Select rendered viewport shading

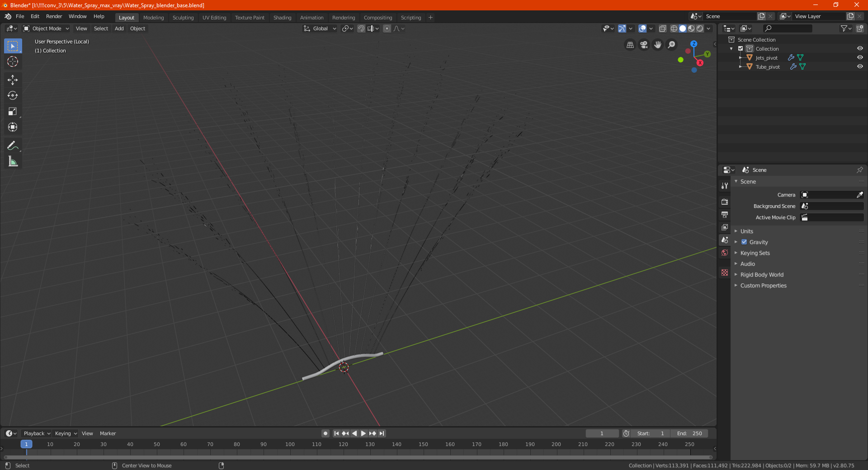point(700,28)
